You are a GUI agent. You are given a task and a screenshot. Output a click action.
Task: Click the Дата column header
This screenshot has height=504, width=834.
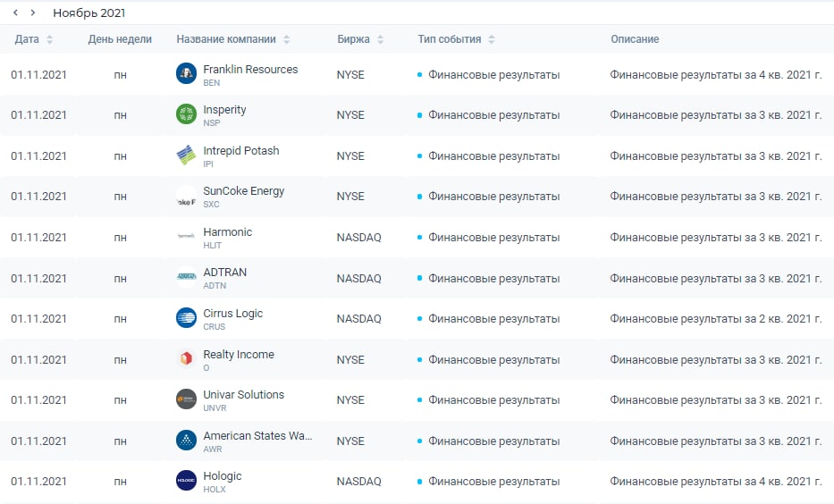pyautogui.click(x=27, y=39)
